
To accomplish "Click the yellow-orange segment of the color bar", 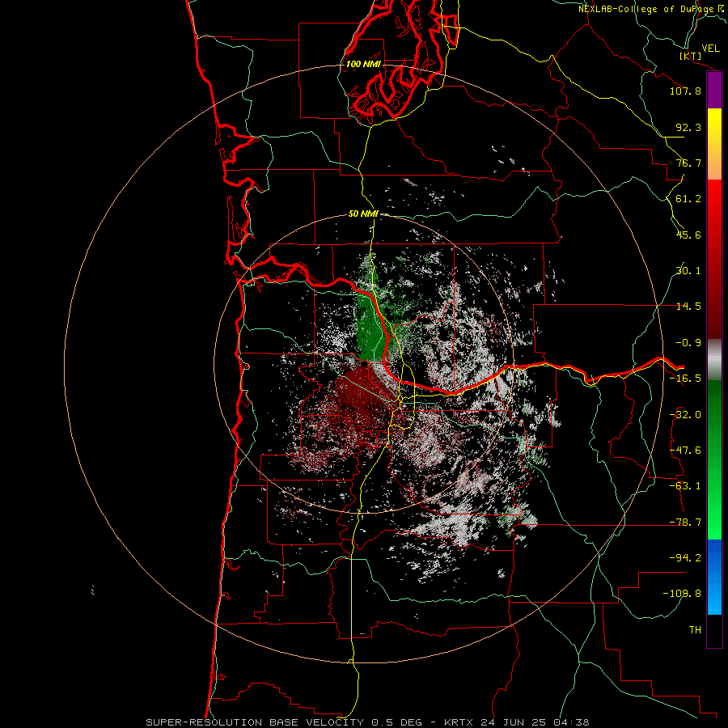I will coord(714,144).
